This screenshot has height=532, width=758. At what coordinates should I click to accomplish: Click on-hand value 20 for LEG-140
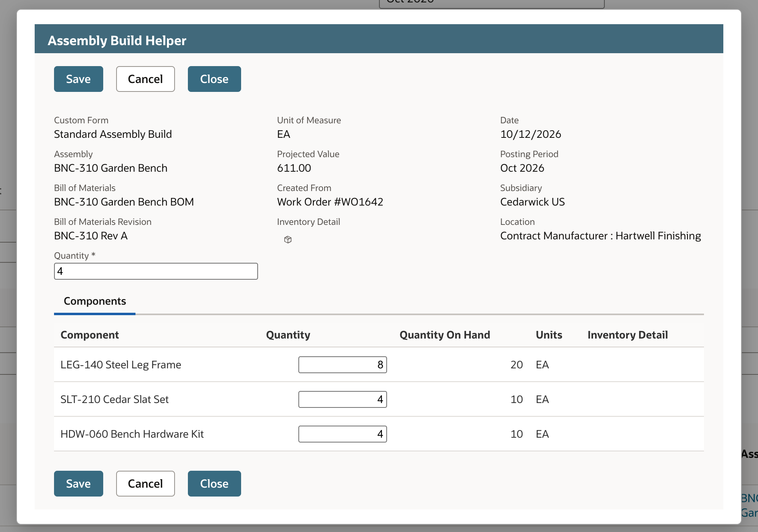coord(516,365)
